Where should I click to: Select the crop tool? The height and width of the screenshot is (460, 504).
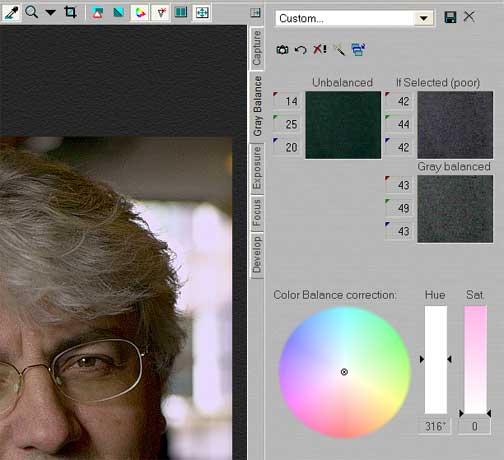pyautogui.click(x=70, y=12)
